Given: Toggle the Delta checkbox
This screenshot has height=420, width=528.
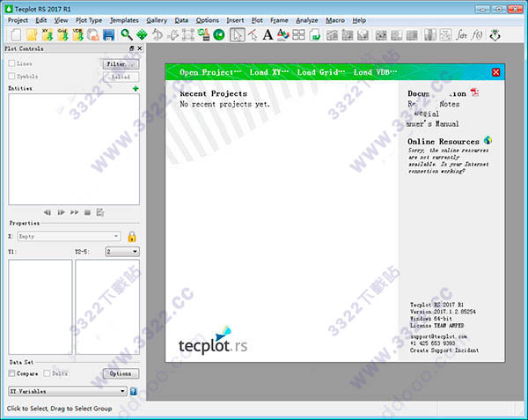Looking at the screenshot, I should (x=47, y=373).
